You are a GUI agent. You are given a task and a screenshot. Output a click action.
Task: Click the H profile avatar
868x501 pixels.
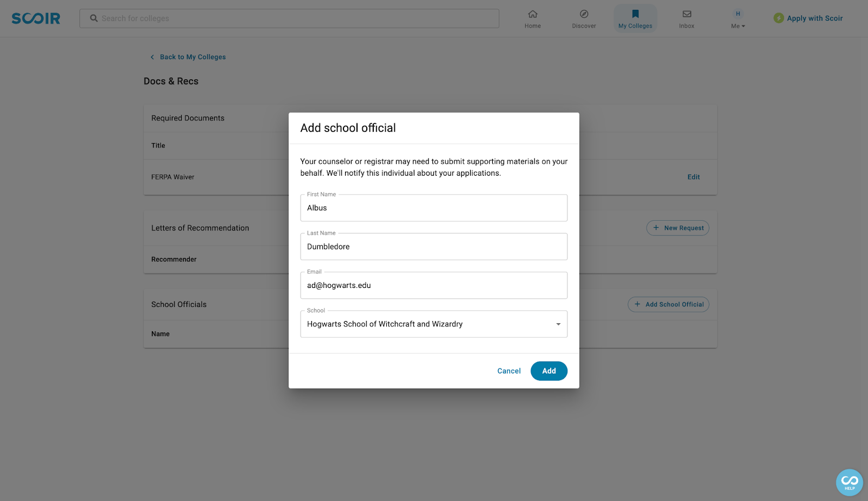(x=738, y=14)
